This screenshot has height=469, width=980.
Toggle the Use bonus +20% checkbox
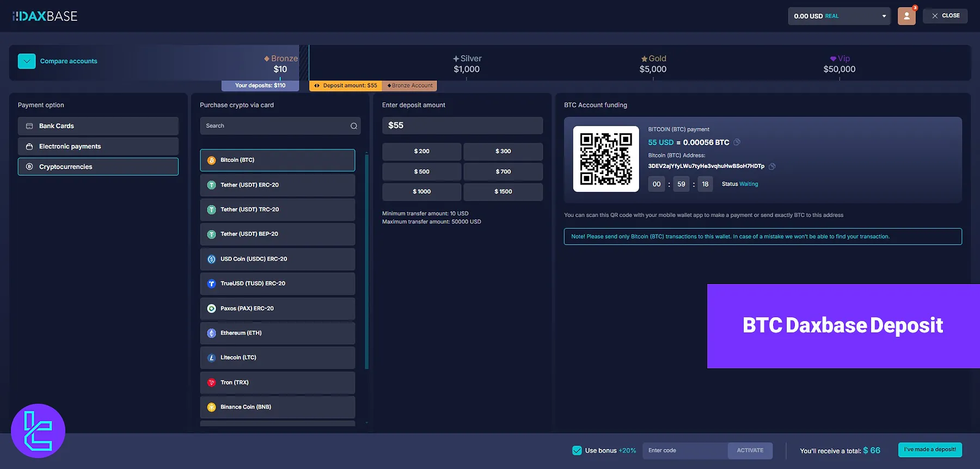577,451
